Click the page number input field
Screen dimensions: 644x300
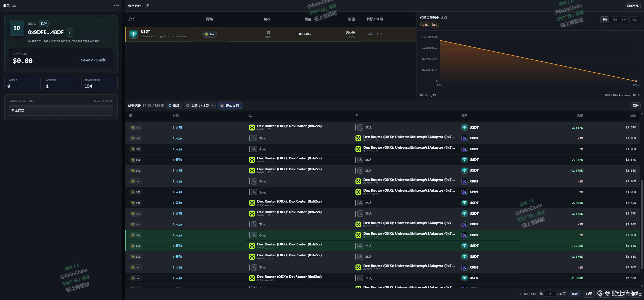pyautogui.click(x=550, y=294)
